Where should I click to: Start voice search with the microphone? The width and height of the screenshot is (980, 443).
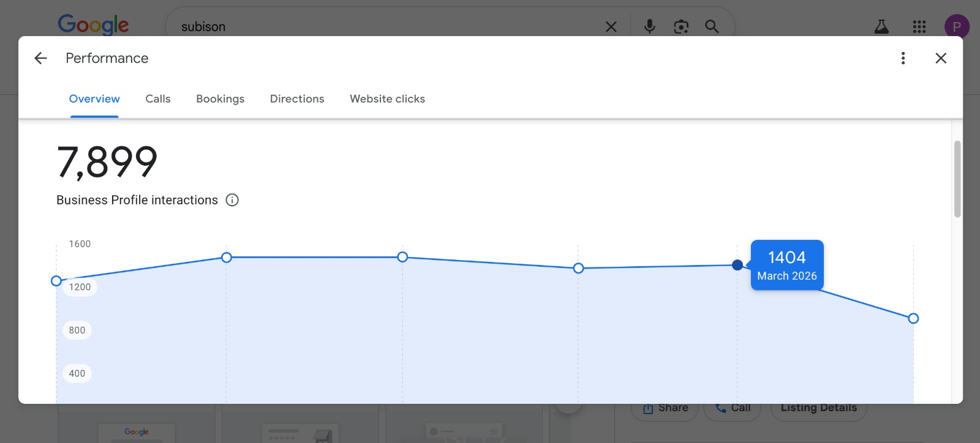(x=650, y=26)
